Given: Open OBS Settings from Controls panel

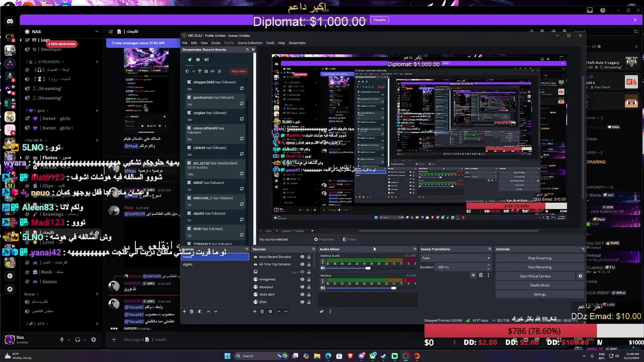Looking at the screenshot, I should point(539,294).
